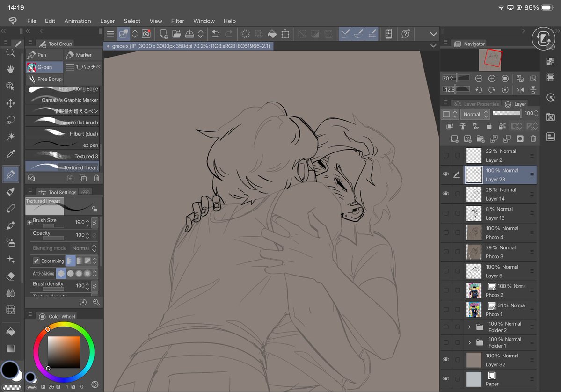Delete the selected layer using the trash icon
561x392 pixels.
(533, 138)
